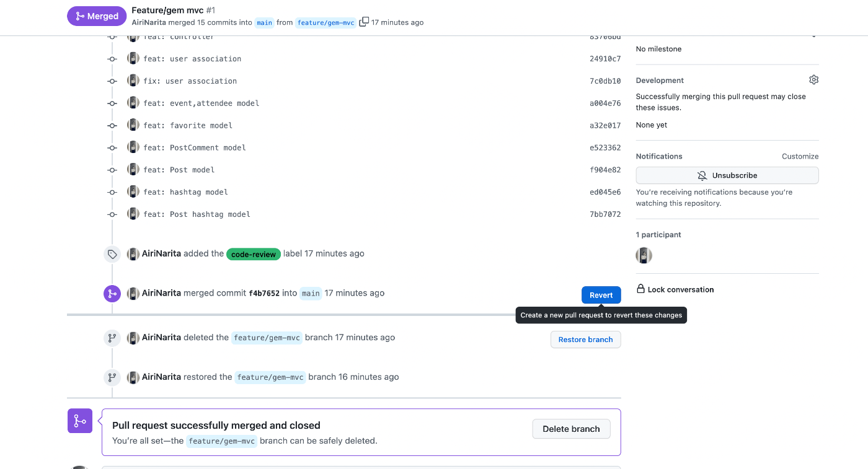Click the purple merge icon beside success message

(80, 421)
